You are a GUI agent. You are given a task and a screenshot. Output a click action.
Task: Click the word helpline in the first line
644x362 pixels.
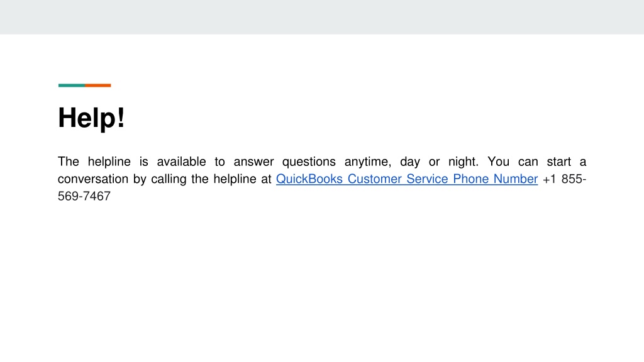coord(109,162)
